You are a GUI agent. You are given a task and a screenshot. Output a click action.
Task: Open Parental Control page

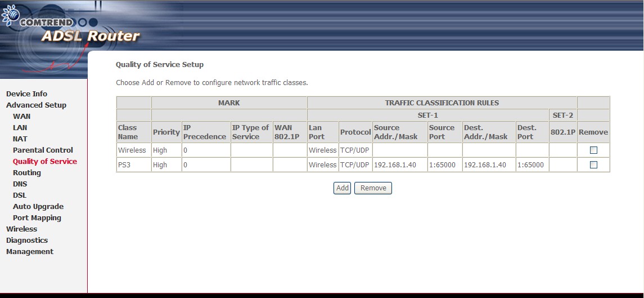click(x=43, y=150)
